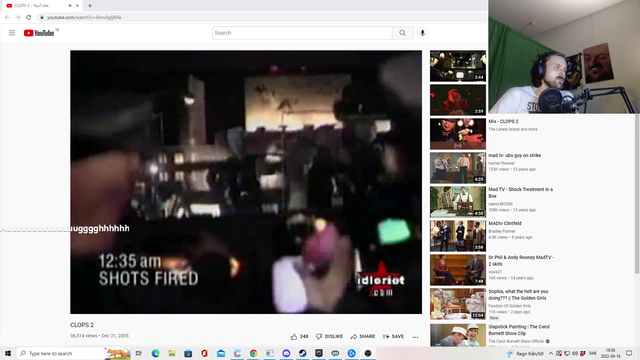Start voice search with the microphone
This screenshot has height=360, width=640.
tap(422, 33)
